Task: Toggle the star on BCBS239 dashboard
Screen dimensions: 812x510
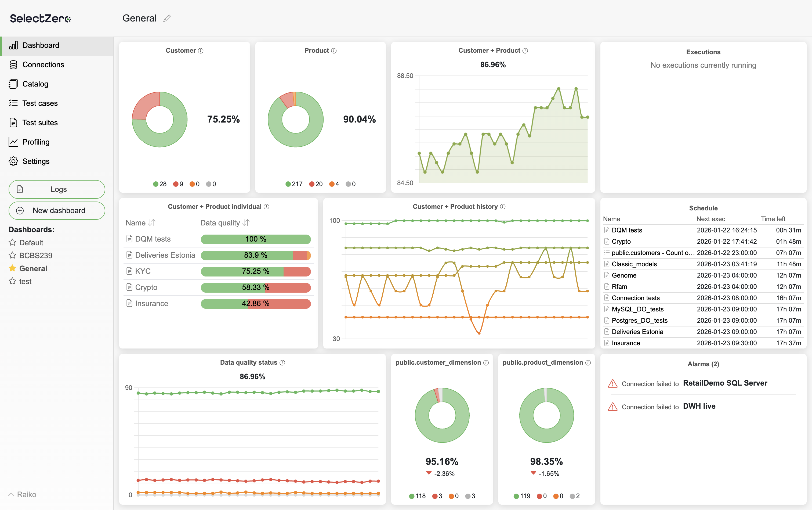Action: pyautogui.click(x=12, y=255)
